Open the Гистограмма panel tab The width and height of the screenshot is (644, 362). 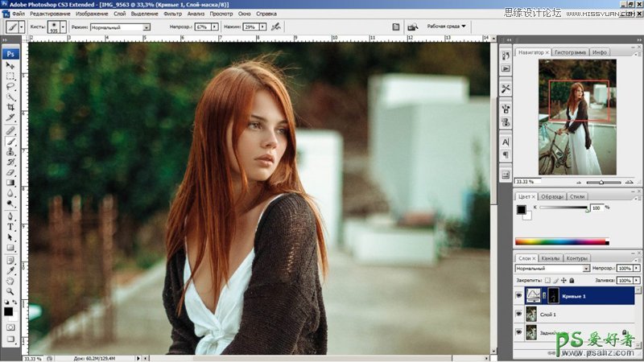[x=569, y=52]
